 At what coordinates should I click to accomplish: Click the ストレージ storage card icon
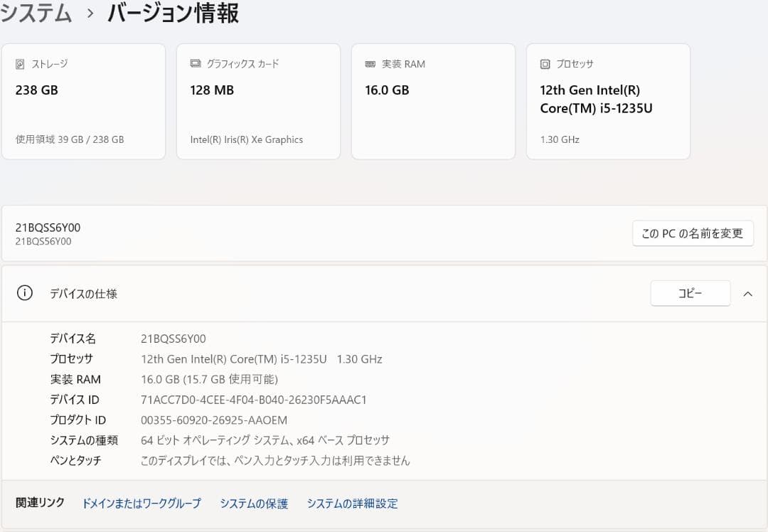point(20,63)
